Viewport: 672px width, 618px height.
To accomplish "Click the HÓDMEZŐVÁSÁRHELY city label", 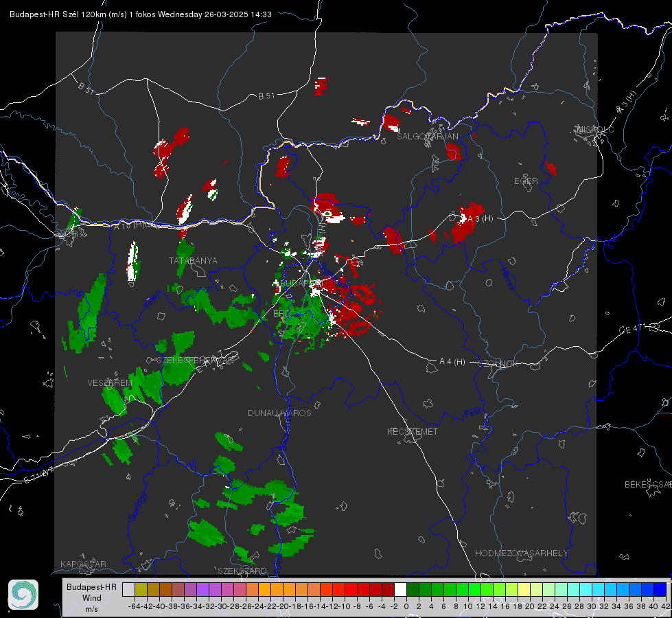I will (521, 553).
